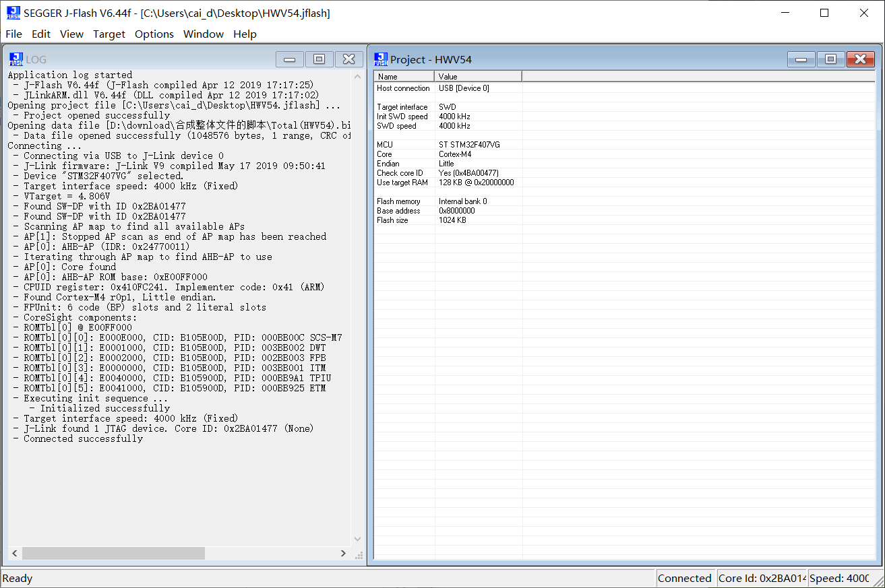Viewport: 885px width, 588px height.
Task: Click the Endian property name
Action: pyautogui.click(x=388, y=164)
